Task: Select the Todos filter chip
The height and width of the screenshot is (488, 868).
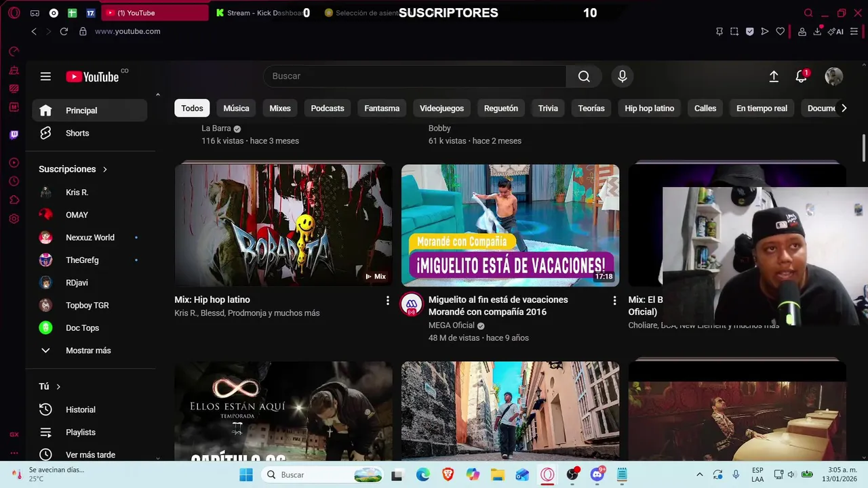Action: pyautogui.click(x=192, y=108)
